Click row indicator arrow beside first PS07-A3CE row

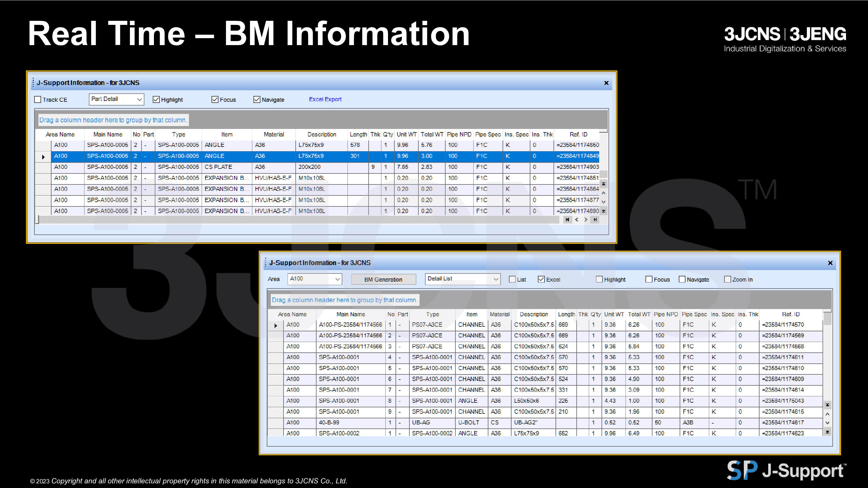click(276, 326)
